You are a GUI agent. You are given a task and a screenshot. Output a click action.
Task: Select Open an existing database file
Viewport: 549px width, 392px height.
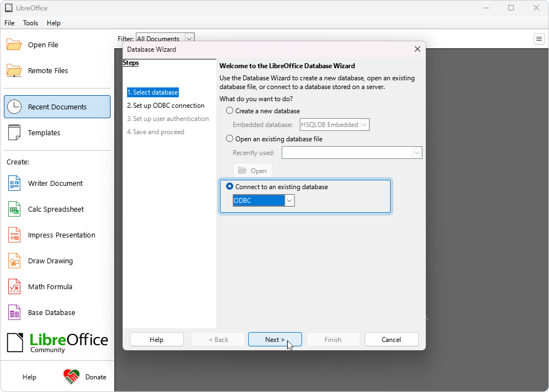click(x=229, y=138)
